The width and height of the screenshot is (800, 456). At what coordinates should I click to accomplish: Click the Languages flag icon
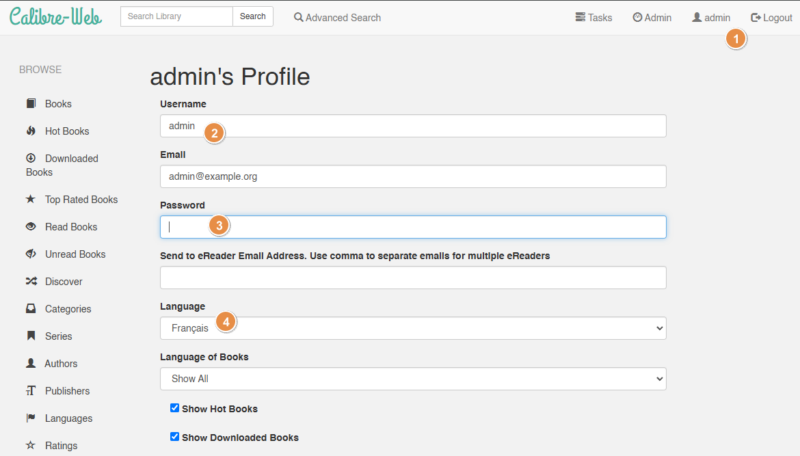click(31, 418)
